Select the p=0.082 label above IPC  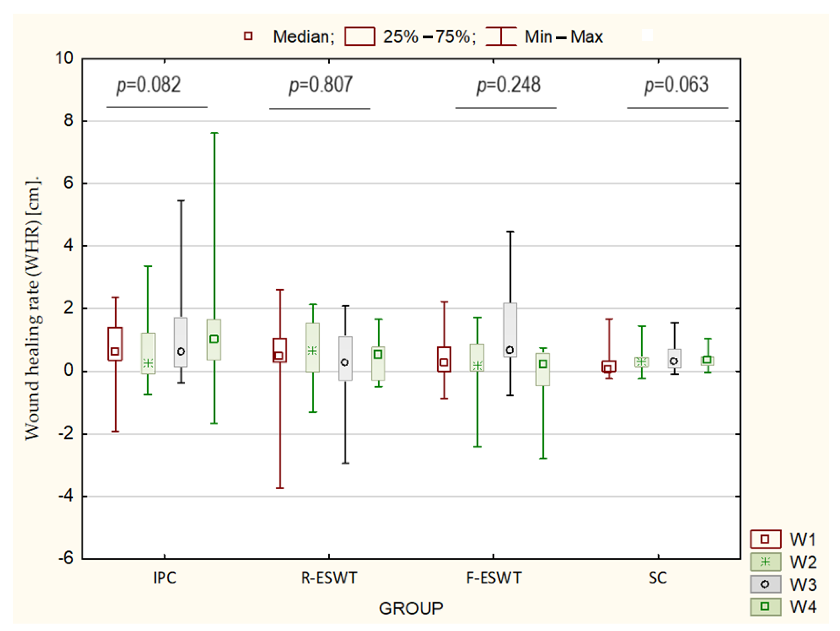148,85
